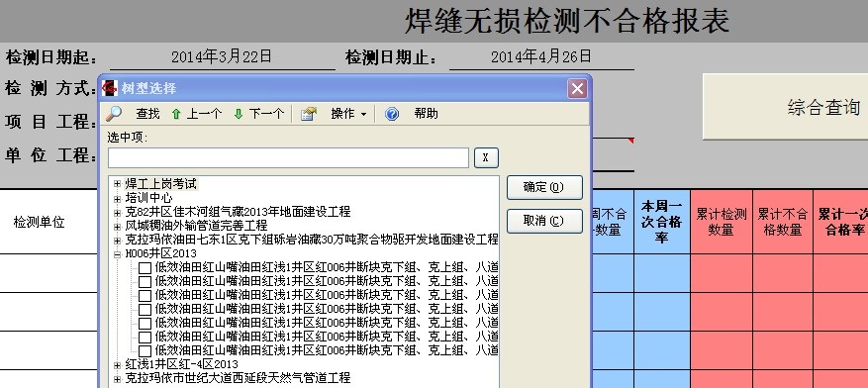Select 克拉玛依市世纪大道西延段天然气管道工程 label
This screenshot has height=388, width=868.
coord(238,378)
